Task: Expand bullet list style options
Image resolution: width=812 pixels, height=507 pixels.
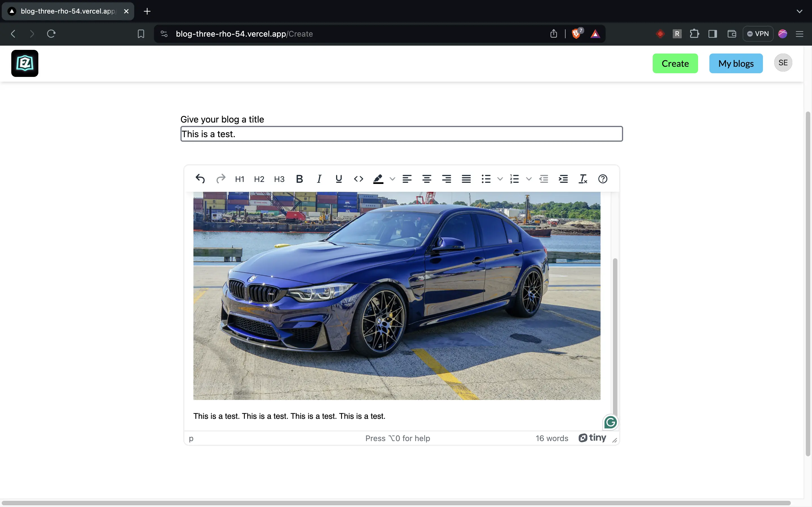Action: [x=500, y=179]
